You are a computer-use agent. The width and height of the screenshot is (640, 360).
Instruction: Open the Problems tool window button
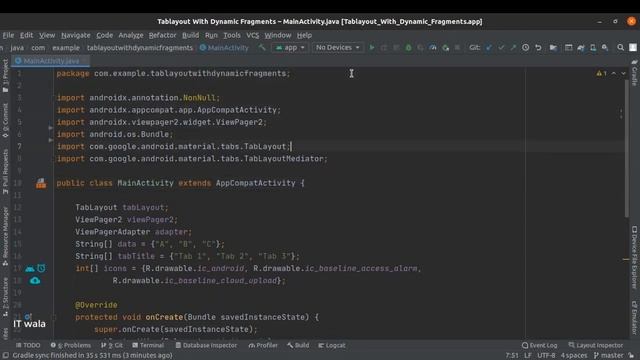click(x=71, y=345)
